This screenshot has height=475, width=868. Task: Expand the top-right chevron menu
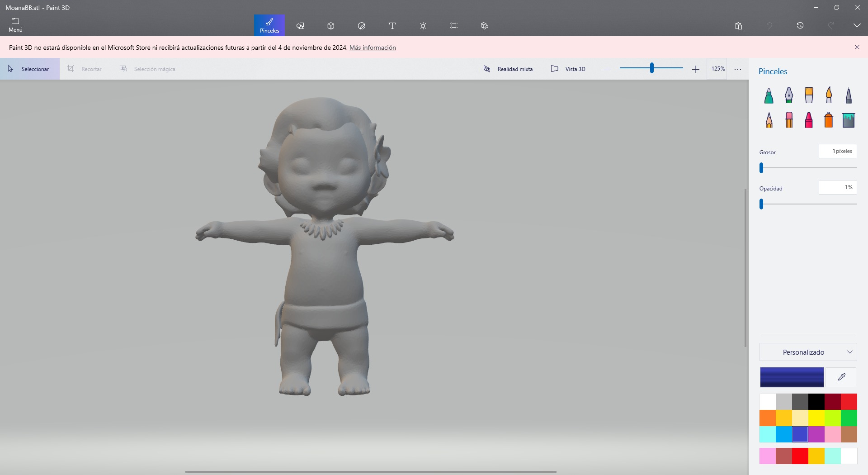(x=857, y=26)
